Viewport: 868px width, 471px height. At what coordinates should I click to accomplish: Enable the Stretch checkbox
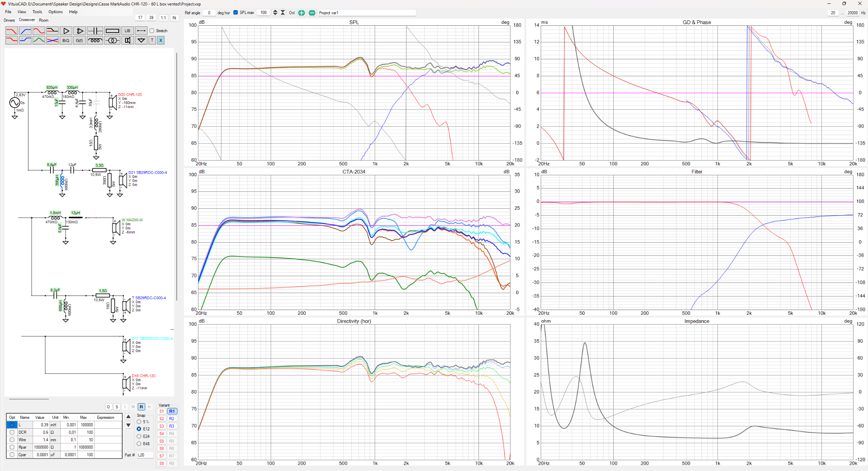click(x=152, y=31)
